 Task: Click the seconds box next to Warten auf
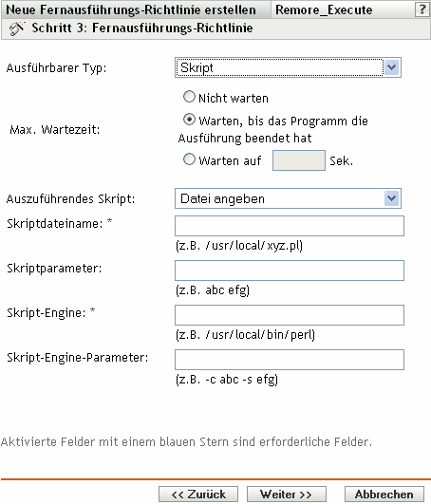(x=299, y=160)
